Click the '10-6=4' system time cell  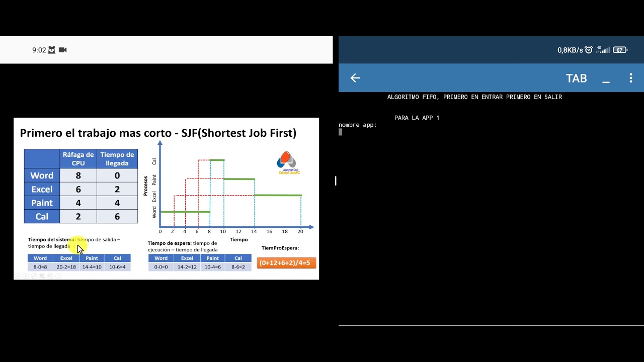click(117, 267)
